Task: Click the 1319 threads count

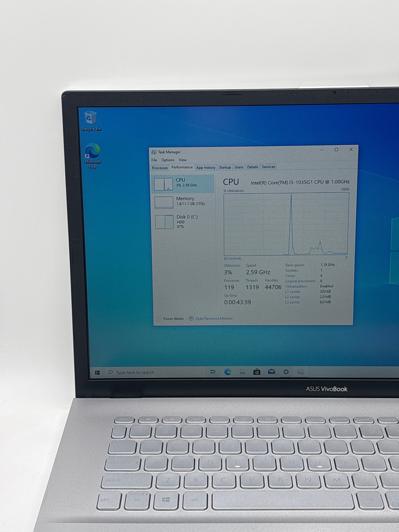Action: (x=252, y=287)
